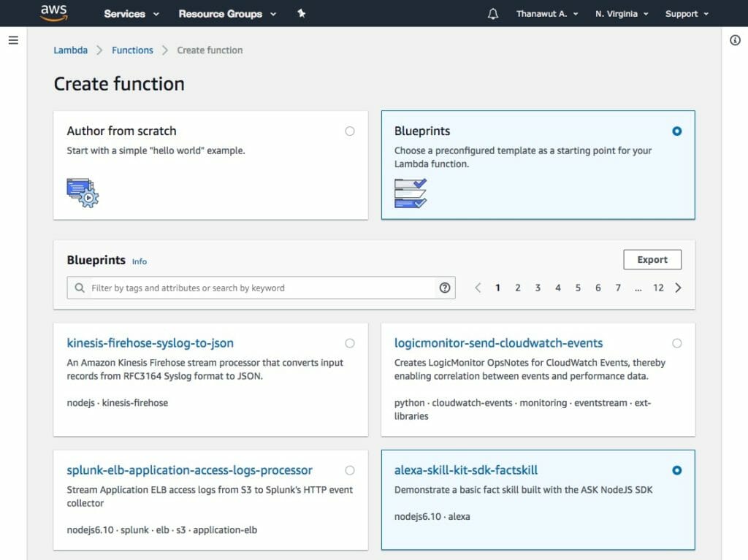Viewport: 748px width, 560px height.
Task: Go to blueprints page 3
Action: [538, 288]
